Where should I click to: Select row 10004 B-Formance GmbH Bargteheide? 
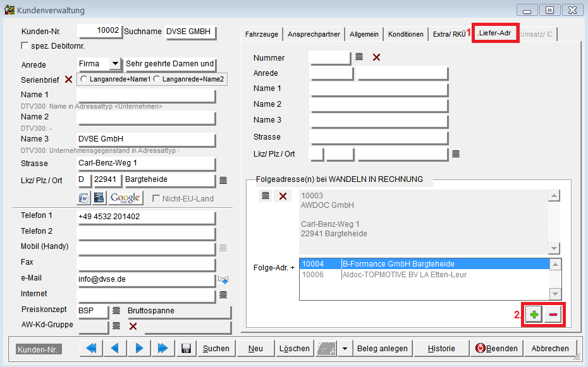(424, 264)
